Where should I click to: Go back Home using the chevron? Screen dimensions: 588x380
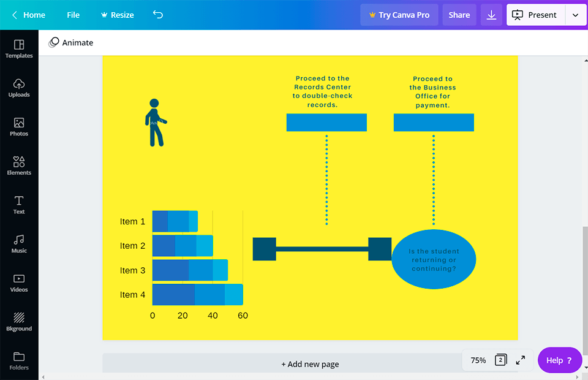[15, 15]
